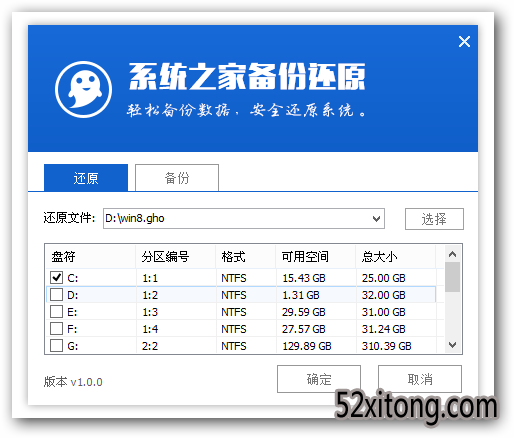Click scroll up arrow of partition list
Viewport: 514px width, 438px height.
(x=452, y=255)
